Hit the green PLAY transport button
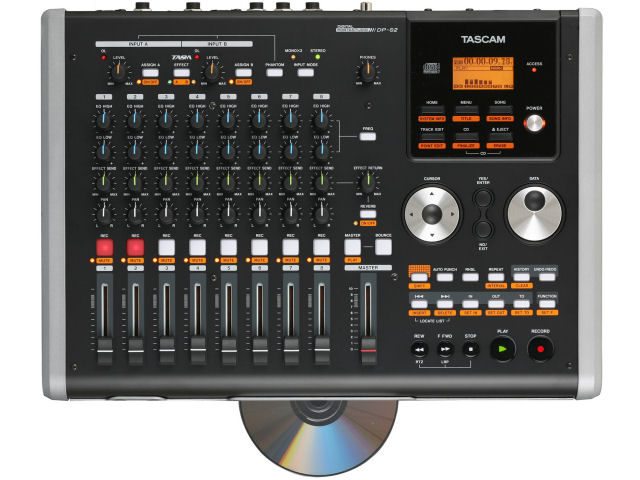The image size is (640, 480). 502,349
